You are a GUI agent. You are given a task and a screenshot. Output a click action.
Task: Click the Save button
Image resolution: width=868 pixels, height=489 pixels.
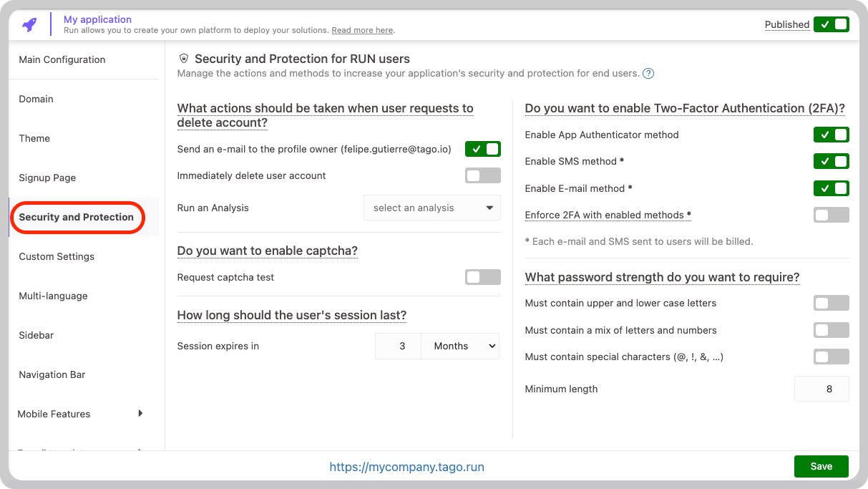[x=821, y=466]
